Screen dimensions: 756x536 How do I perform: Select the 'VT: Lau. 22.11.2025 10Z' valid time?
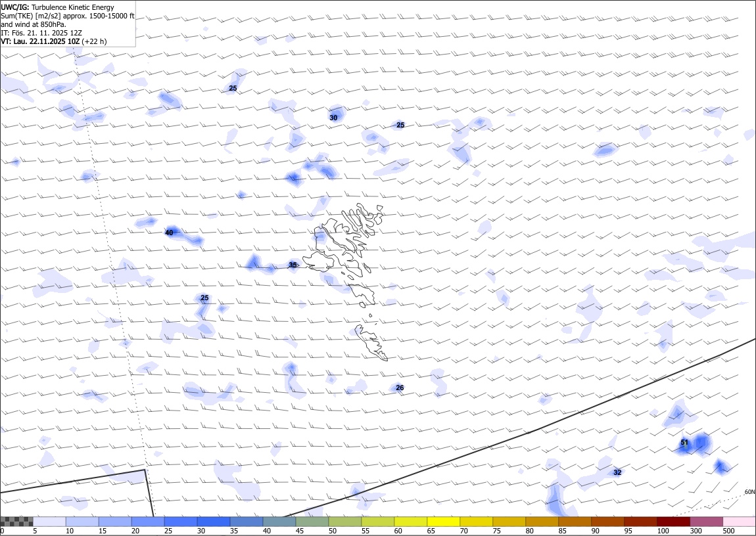coord(40,41)
